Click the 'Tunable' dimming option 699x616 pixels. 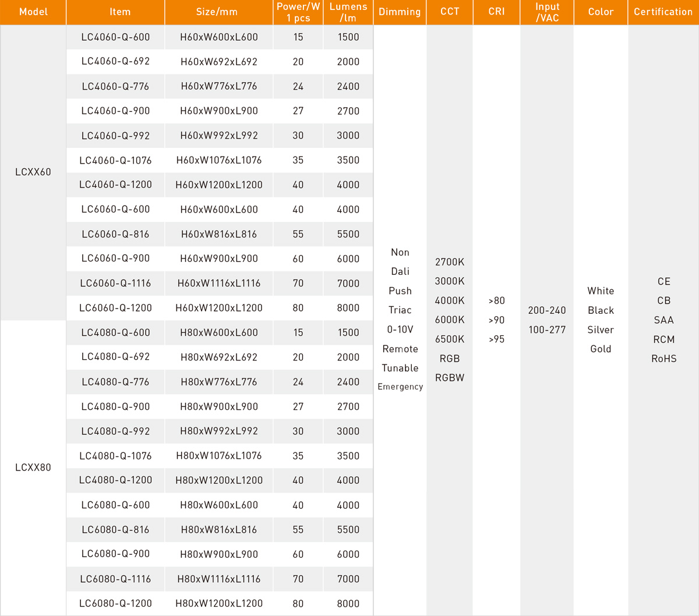400,368
